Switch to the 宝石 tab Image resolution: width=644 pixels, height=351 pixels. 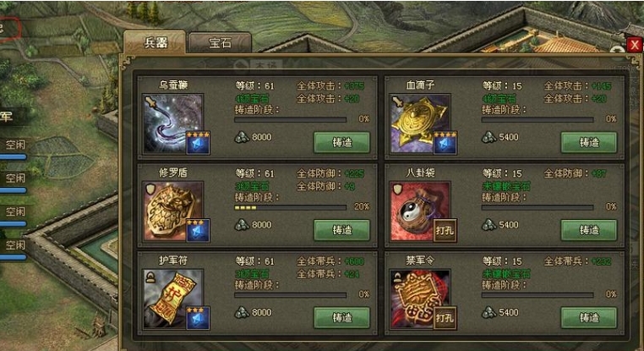tap(220, 43)
